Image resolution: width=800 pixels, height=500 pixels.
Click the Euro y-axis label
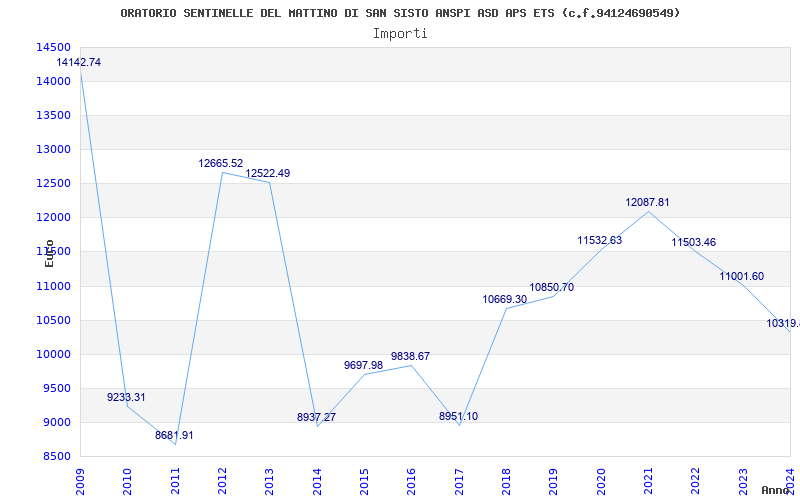49,253
